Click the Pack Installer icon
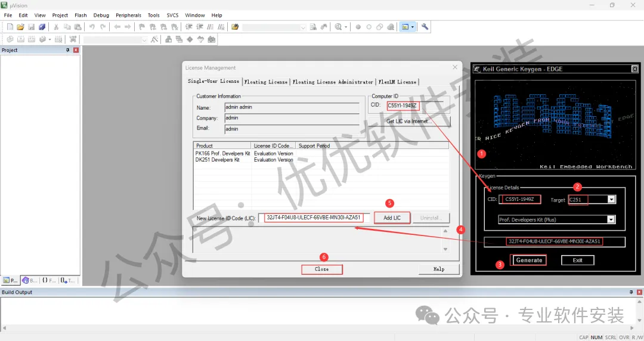Screen dimensions: 644x341 [x=212, y=39]
